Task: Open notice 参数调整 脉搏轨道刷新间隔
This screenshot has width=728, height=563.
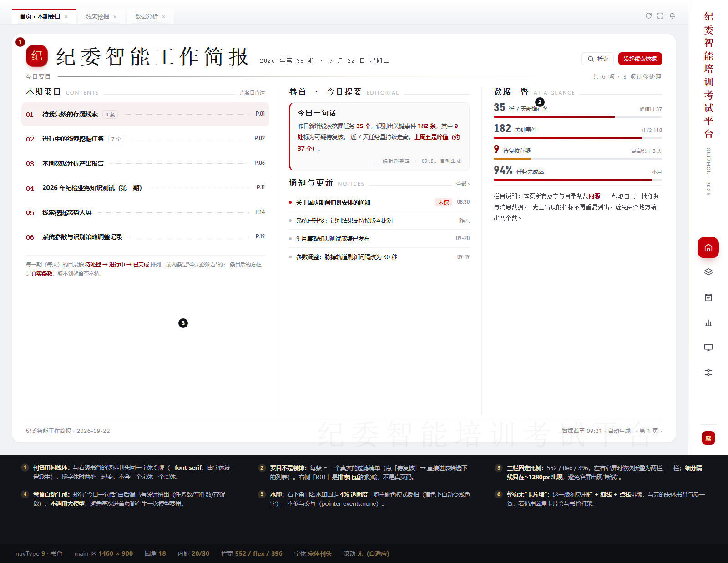Action: pyautogui.click(x=379, y=257)
